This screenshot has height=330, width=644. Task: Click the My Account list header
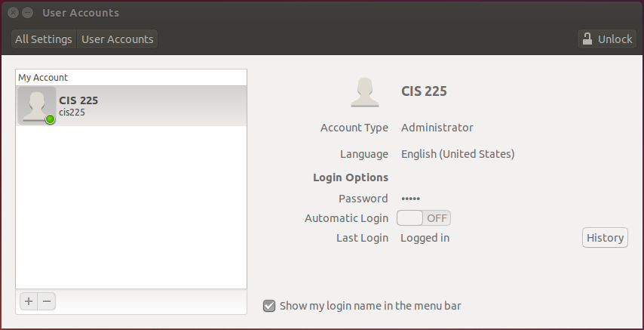coord(43,77)
